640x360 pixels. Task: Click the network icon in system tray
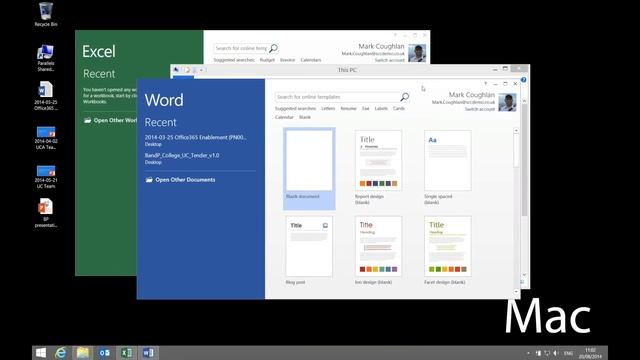tap(547, 353)
